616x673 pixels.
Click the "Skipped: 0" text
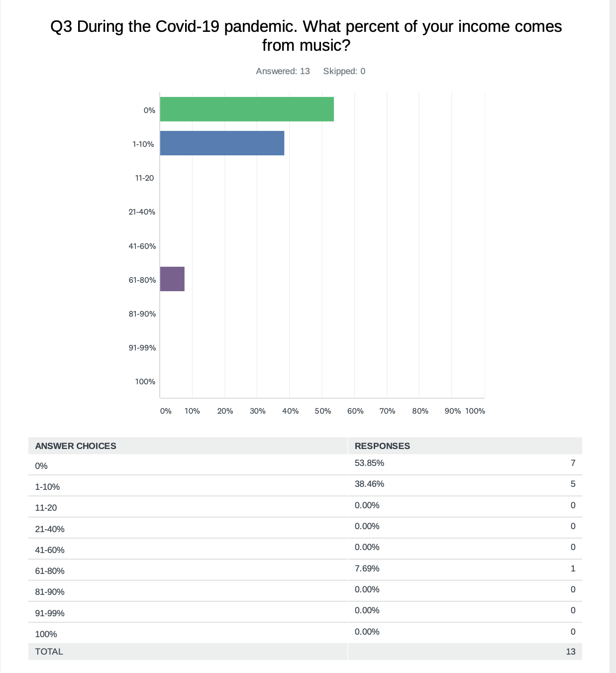click(344, 71)
